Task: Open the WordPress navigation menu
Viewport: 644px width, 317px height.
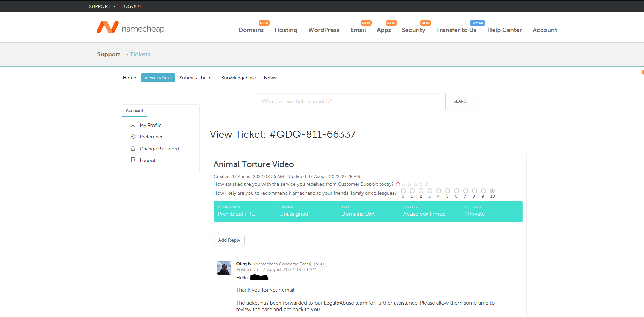Action: [x=324, y=30]
